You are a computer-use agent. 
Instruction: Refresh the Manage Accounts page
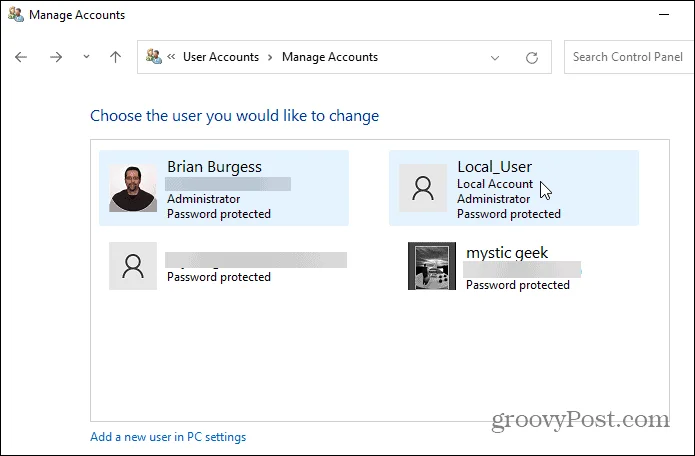click(x=531, y=58)
